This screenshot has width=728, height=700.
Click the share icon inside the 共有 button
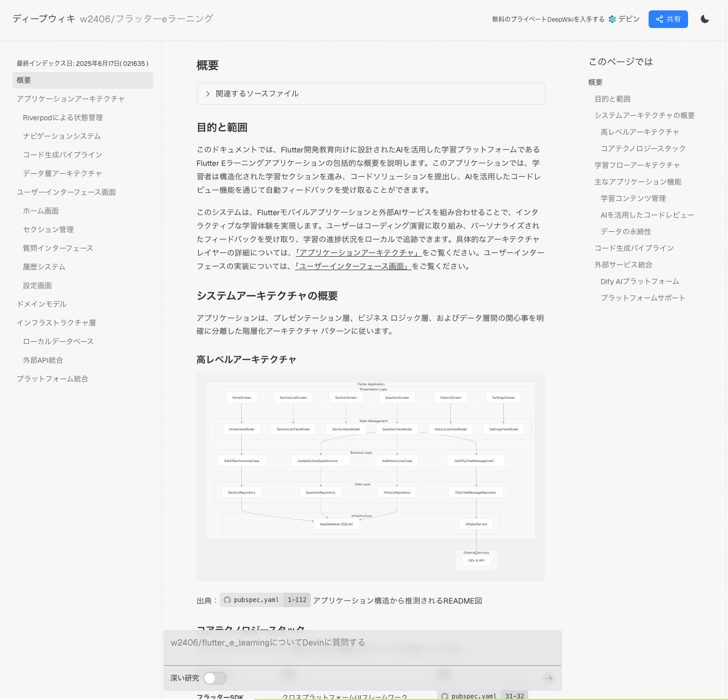660,19
